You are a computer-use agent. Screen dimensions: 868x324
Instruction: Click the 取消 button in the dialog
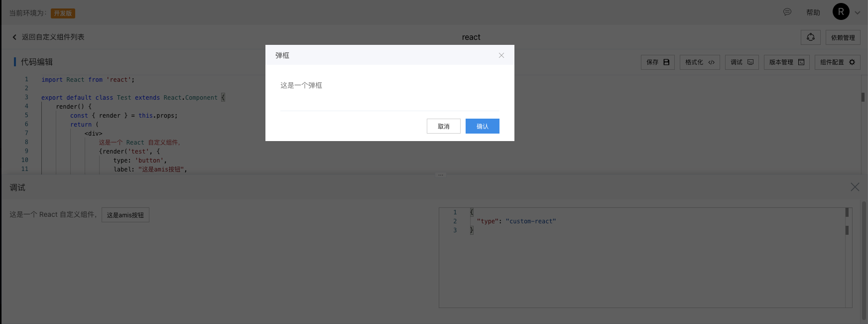(x=443, y=126)
